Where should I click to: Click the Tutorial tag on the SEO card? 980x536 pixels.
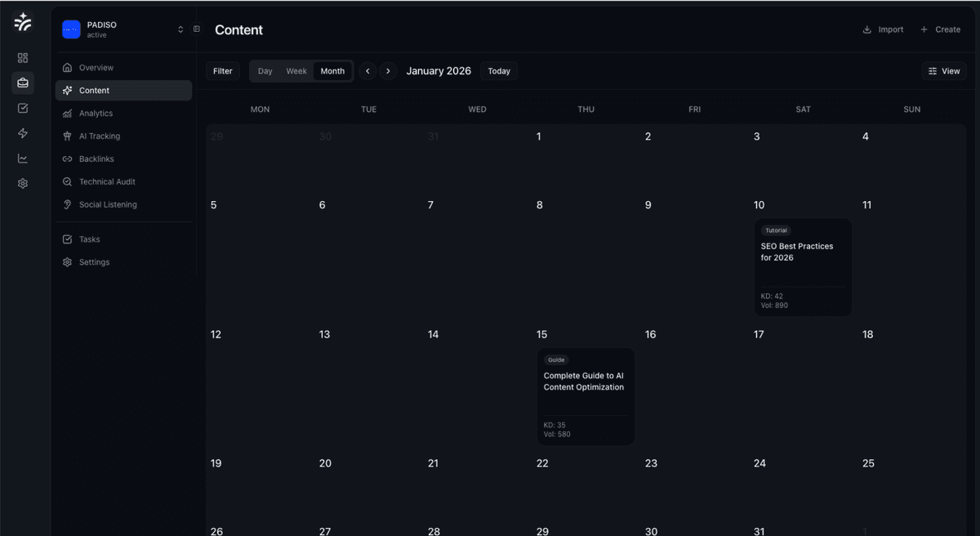[776, 230]
